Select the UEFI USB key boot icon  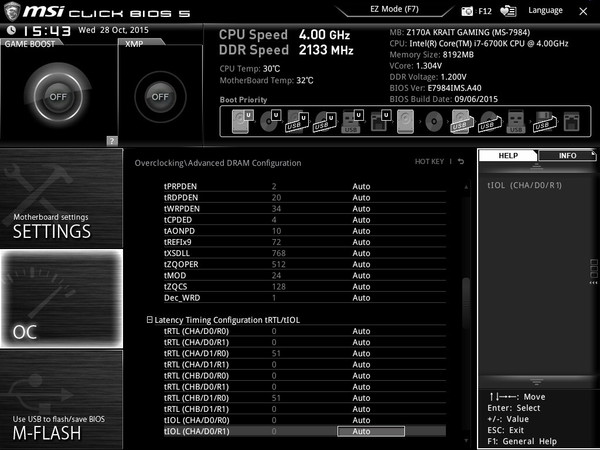pyautogui.click(x=352, y=121)
